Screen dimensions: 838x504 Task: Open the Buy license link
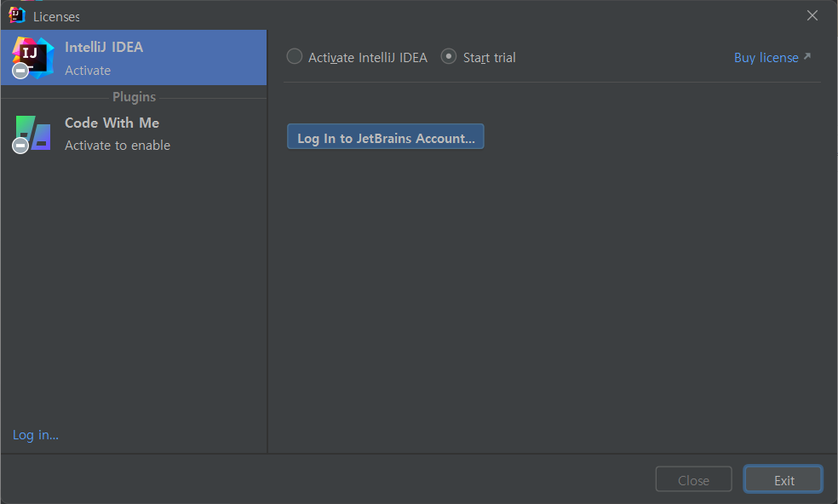click(x=766, y=58)
